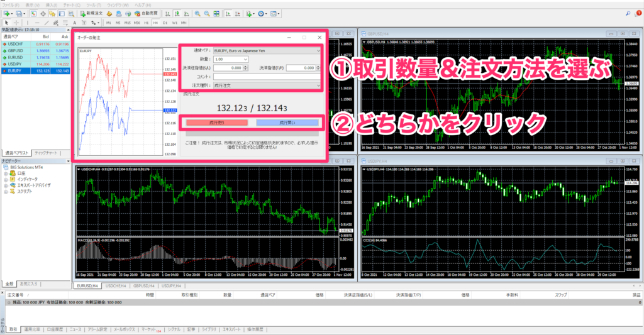Click the Tile Windows icon
Image resolution: width=644 pixels, height=335 pixels.
click(216, 14)
